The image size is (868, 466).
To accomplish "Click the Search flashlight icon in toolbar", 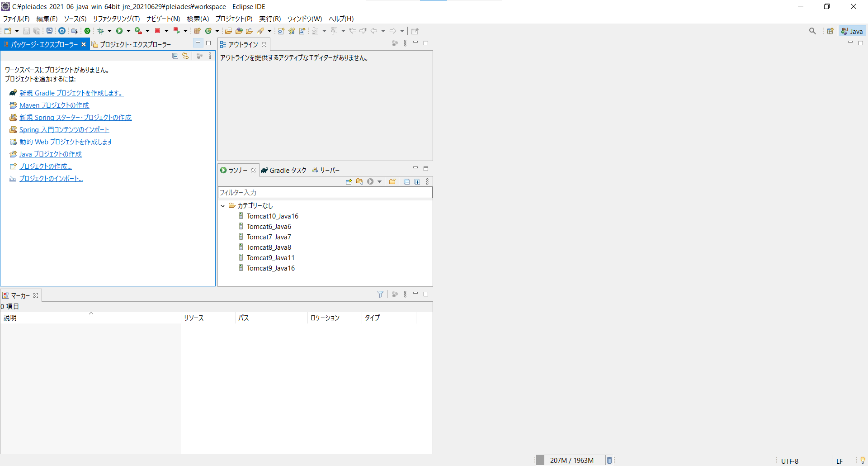I will [260, 31].
